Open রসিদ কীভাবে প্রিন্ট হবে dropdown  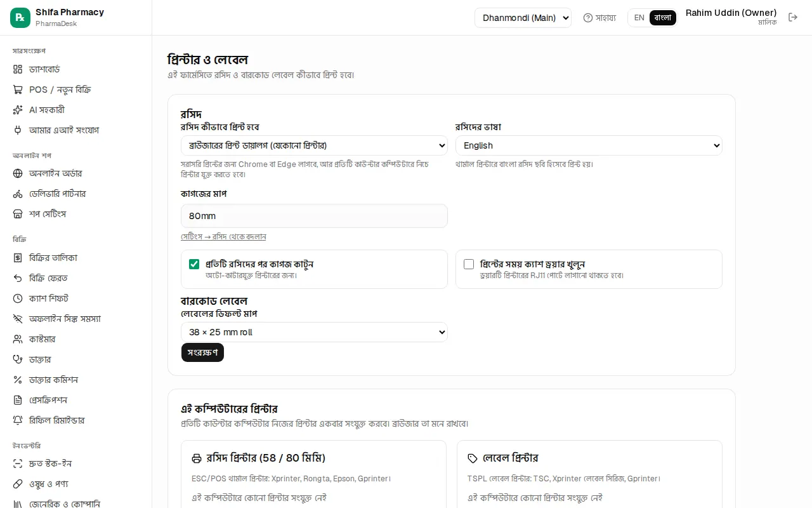(314, 145)
